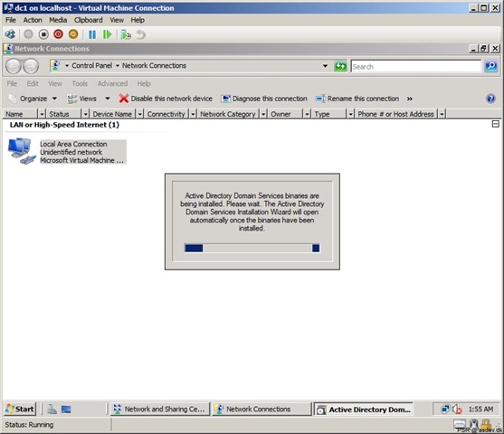Click Diagnose this connection

coord(264,99)
